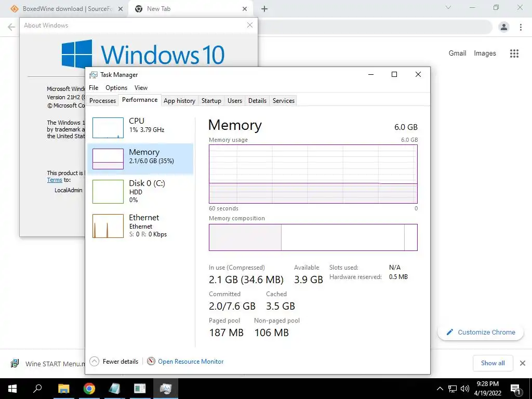Switch to the Users tab
This screenshot has height=399, width=532.
[x=235, y=101]
